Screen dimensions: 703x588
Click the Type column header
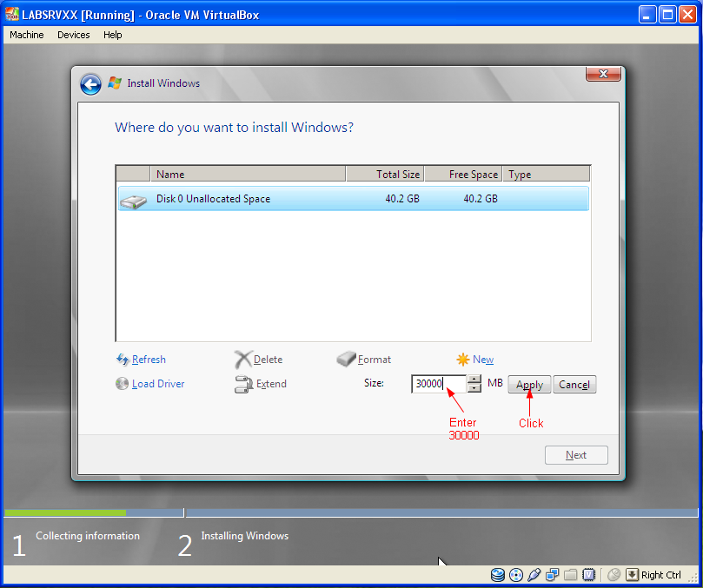546,174
